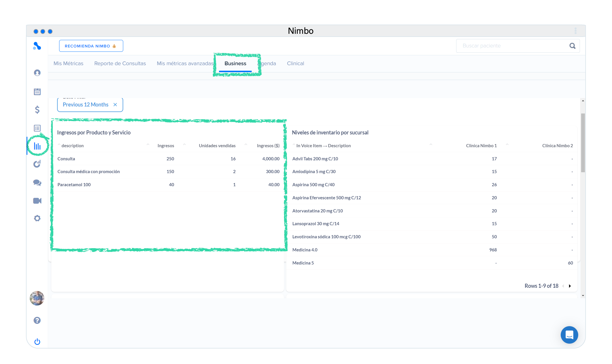Switch to Reporte de Consultas tab
The image size is (612, 364).
tap(120, 63)
